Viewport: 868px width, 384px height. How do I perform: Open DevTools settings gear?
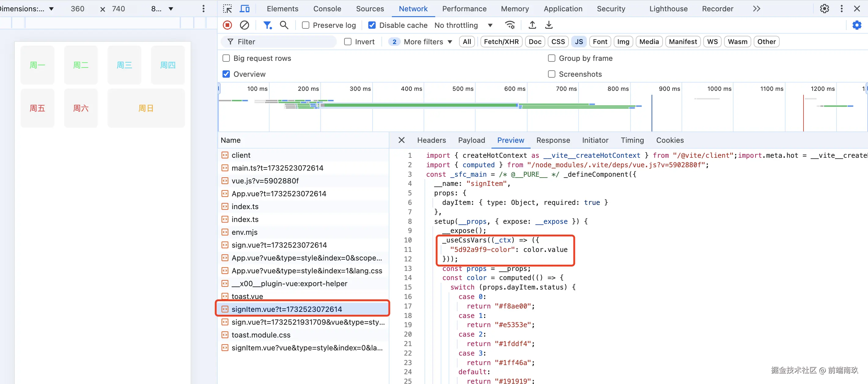(824, 9)
